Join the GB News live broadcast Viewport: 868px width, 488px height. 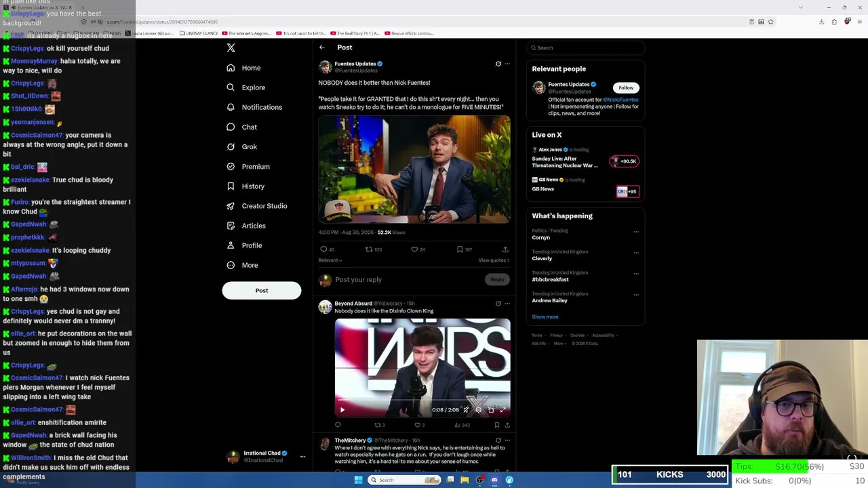[x=627, y=191]
